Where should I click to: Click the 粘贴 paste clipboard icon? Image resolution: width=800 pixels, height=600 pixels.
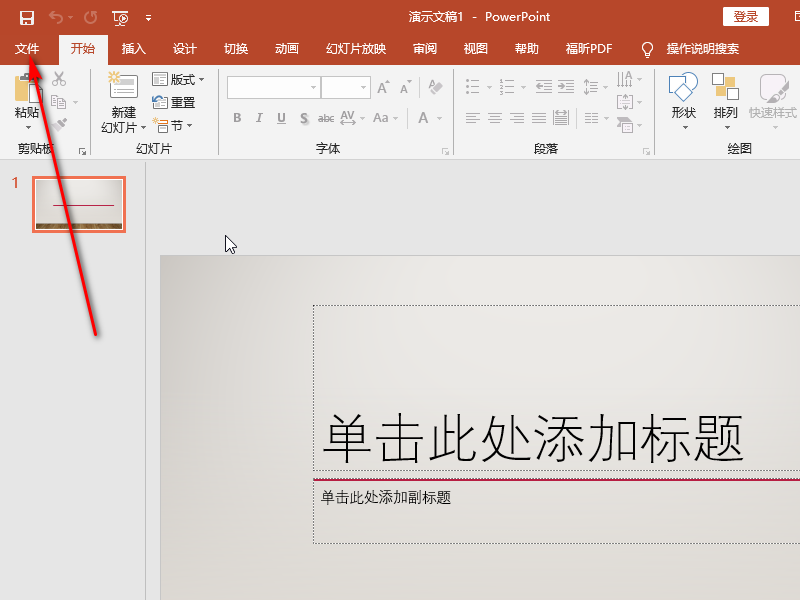tap(28, 88)
